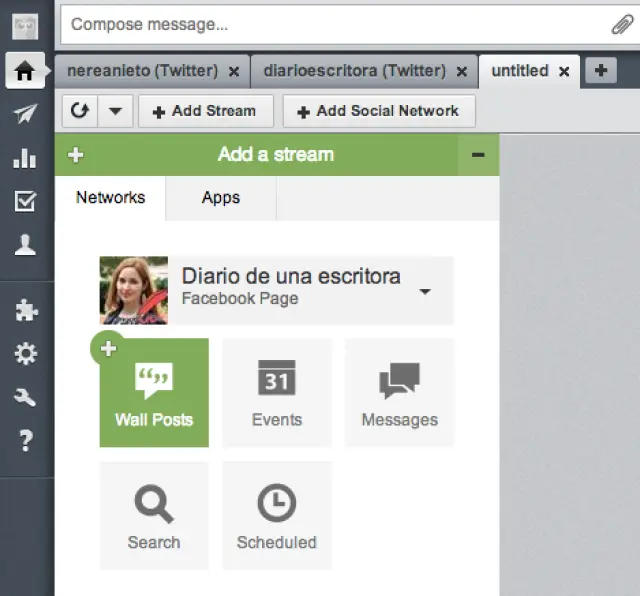Select the Scheduled stream tile
This screenshot has height=596, width=640.
pos(276,515)
